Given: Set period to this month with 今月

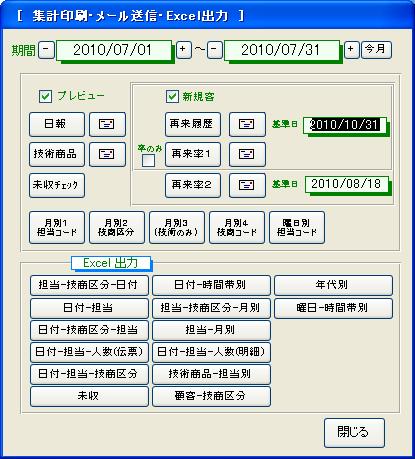Looking at the screenshot, I should (376, 50).
